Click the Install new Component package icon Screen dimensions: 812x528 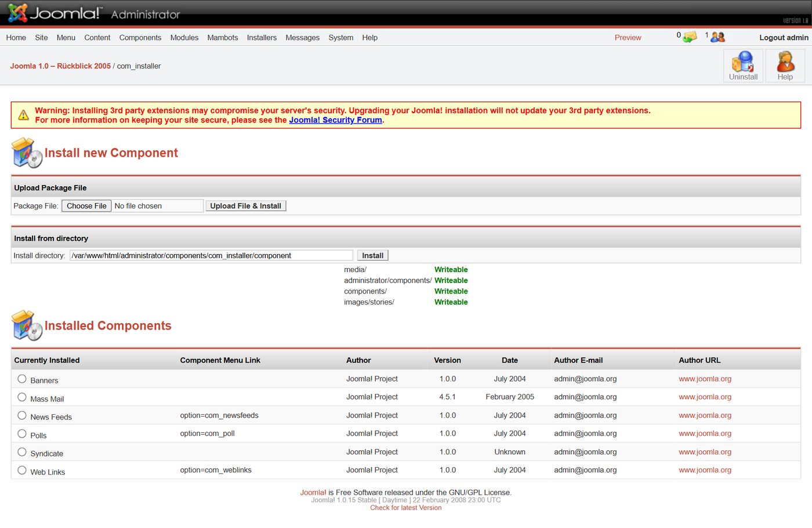pyautogui.click(x=27, y=153)
